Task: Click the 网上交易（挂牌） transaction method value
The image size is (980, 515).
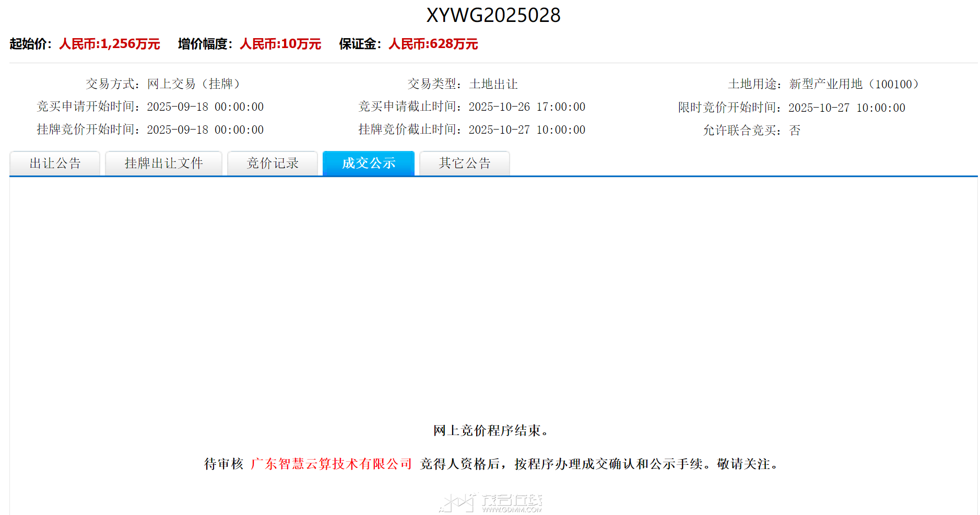Action: click(x=193, y=84)
